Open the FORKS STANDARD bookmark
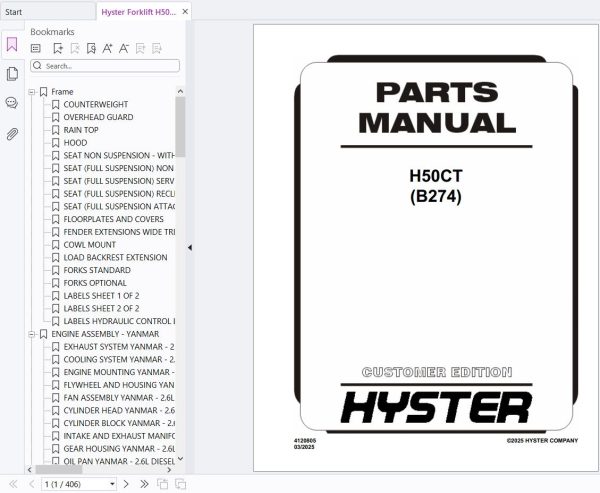 pyautogui.click(x=97, y=270)
